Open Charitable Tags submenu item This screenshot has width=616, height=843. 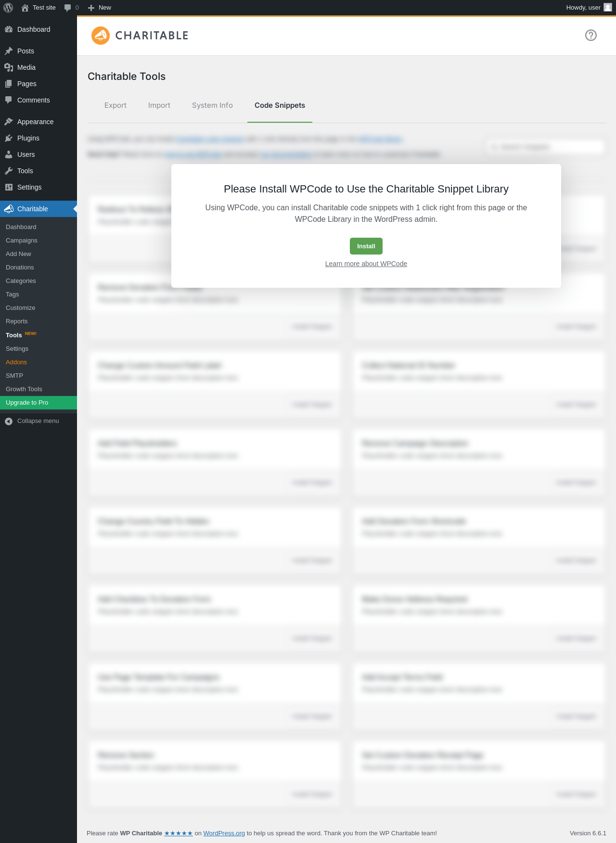(x=38, y=294)
